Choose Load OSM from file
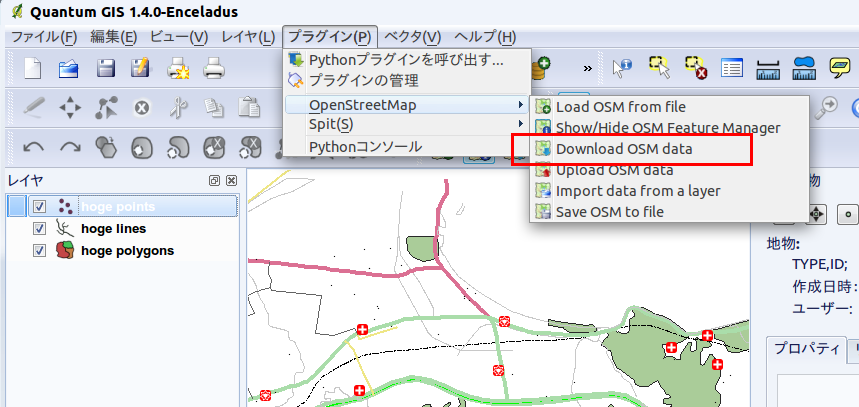Screen dimensions: 859x407 (x=668, y=107)
